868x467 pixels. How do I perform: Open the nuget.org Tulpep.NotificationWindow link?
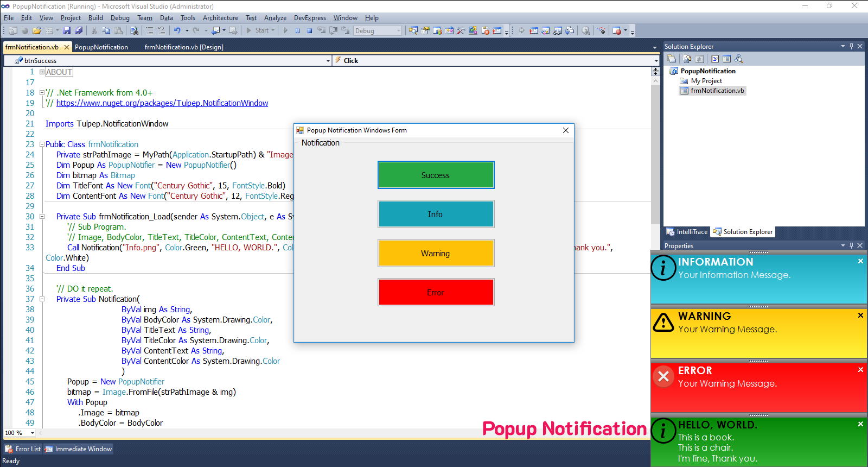point(162,103)
